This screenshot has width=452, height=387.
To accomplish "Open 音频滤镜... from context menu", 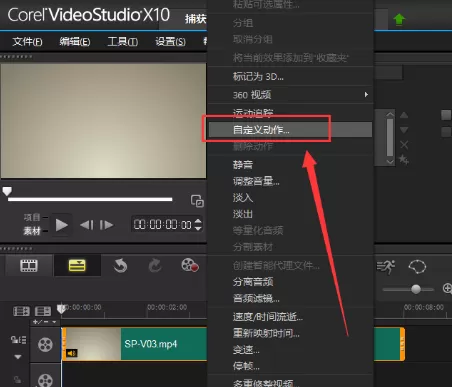I will [x=290, y=298].
